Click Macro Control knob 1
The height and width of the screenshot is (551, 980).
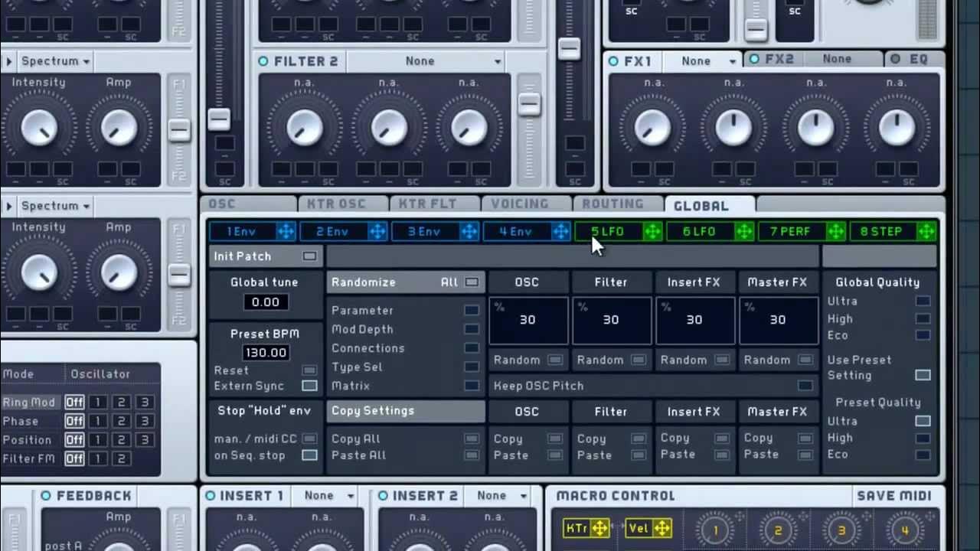tap(715, 530)
